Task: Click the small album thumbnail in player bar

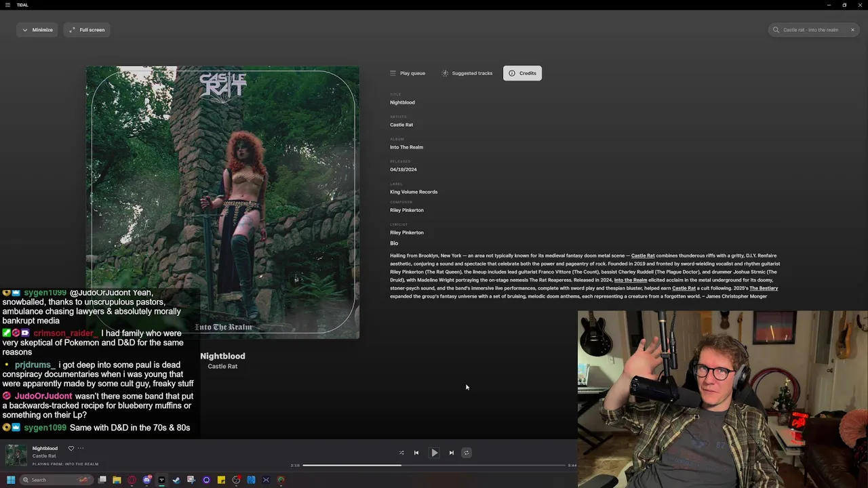Action: pos(16,455)
